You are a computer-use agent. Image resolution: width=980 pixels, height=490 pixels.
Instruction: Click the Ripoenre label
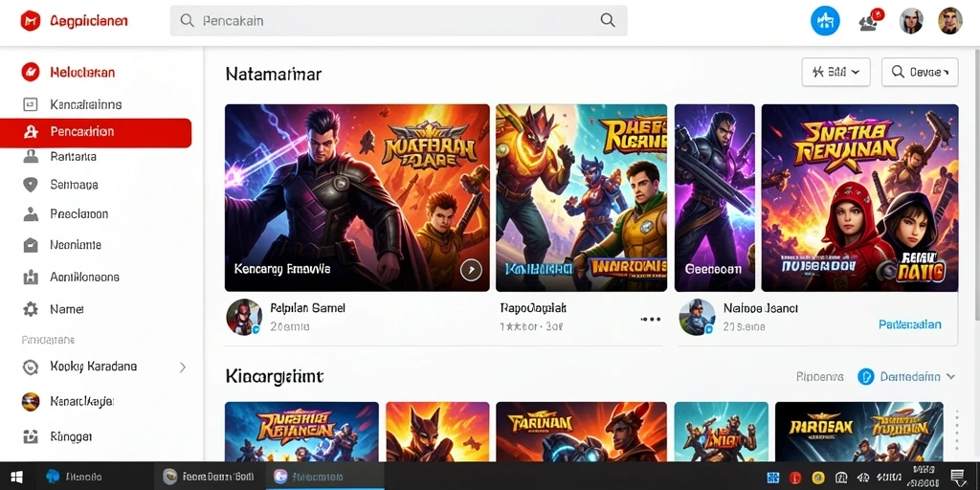(819, 377)
